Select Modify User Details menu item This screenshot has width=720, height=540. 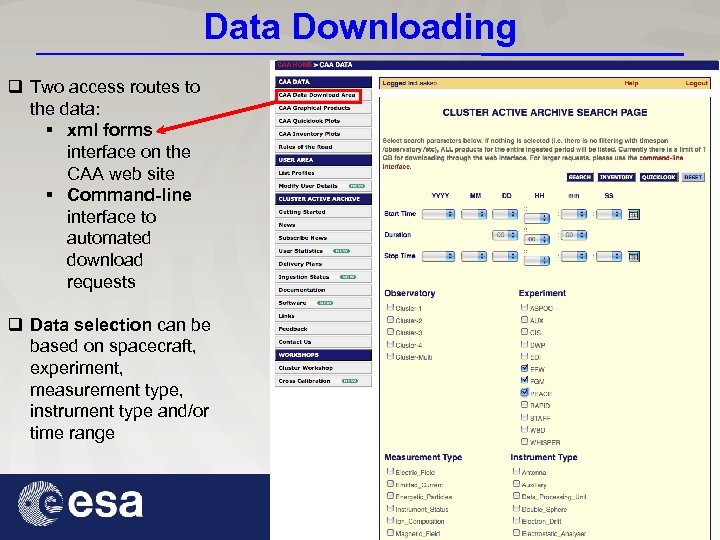pos(323,186)
